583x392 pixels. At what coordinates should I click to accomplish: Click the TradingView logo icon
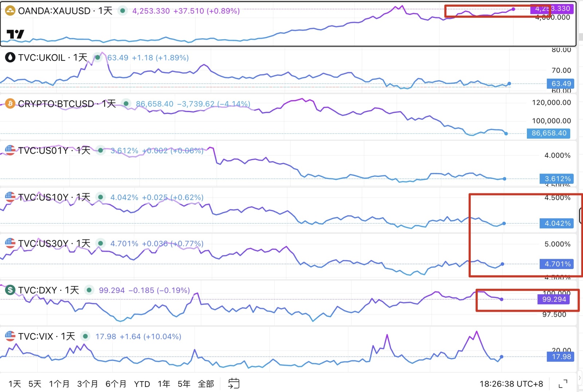point(15,34)
